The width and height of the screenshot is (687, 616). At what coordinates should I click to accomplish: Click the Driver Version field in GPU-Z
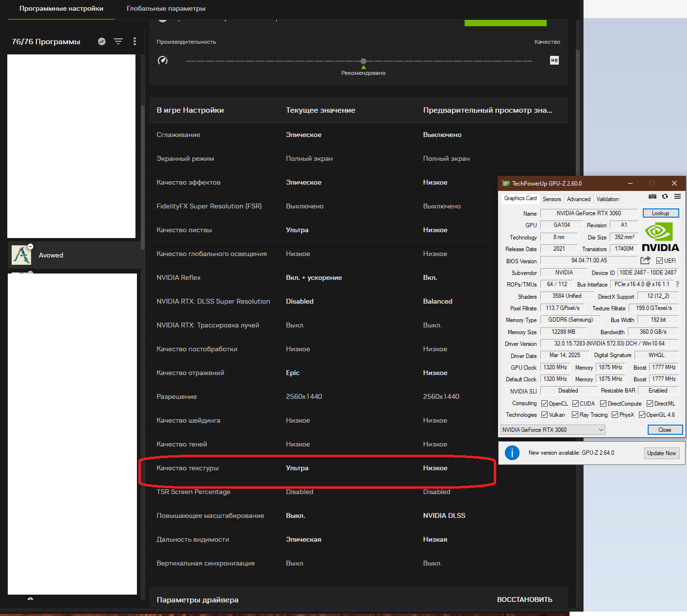609,343
